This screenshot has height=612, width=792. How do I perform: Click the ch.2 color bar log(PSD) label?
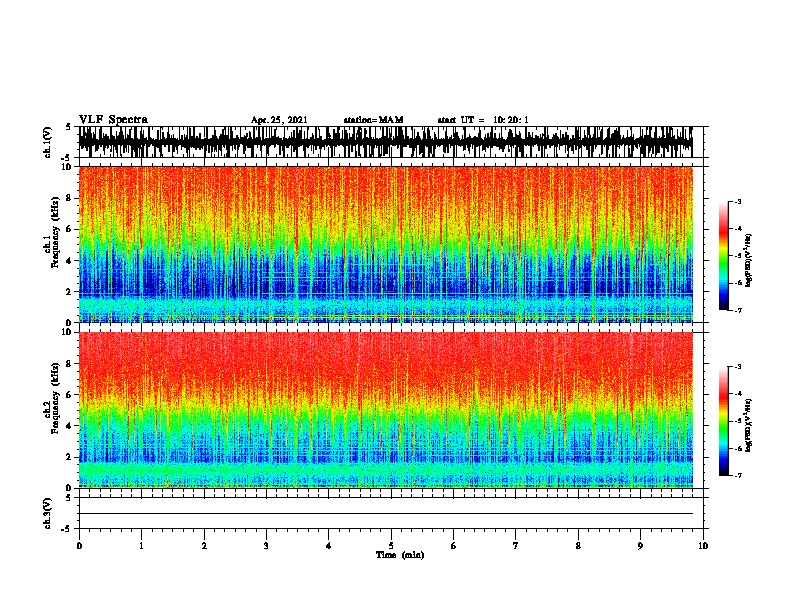pyautogui.click(x=749, y=425)
